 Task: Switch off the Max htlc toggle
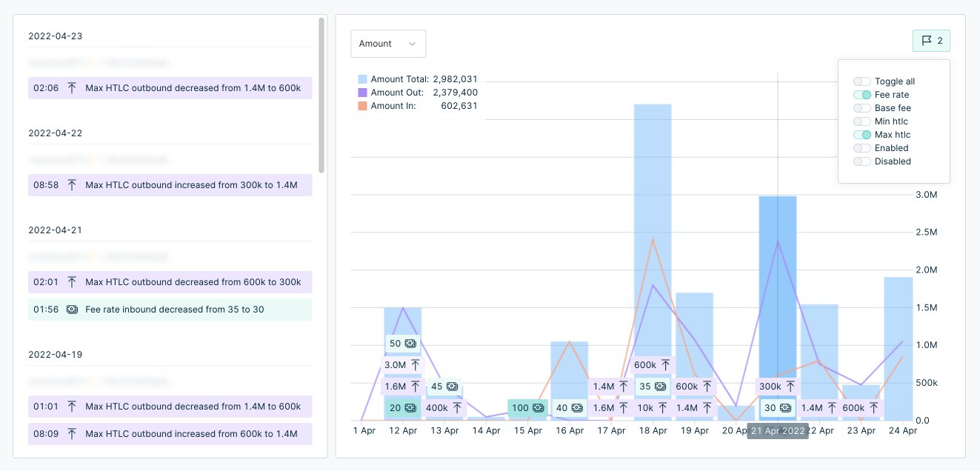point(861,135)
